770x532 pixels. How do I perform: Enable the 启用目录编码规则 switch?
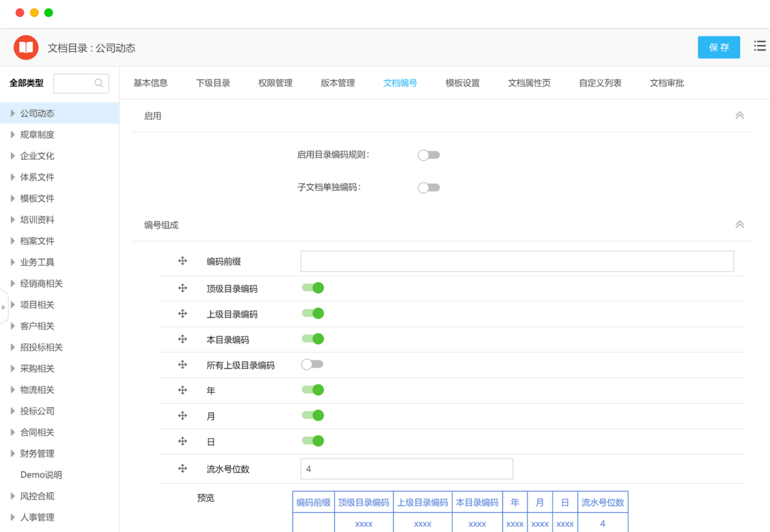[x=429, y=155]
